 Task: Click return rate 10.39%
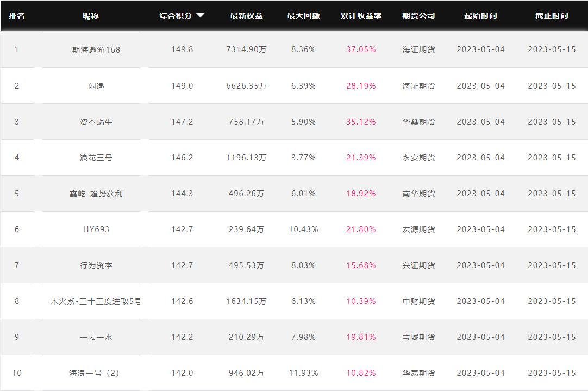(361, 301)
